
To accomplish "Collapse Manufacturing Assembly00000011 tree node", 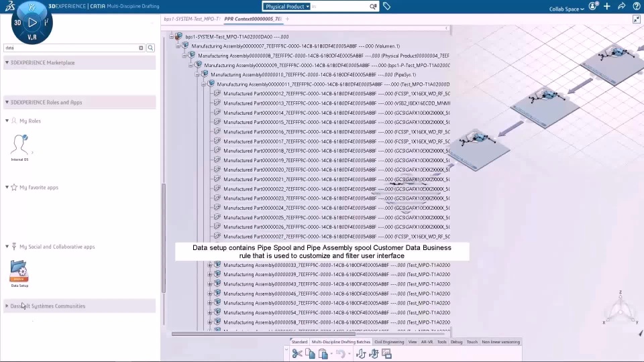I will 204,84.
